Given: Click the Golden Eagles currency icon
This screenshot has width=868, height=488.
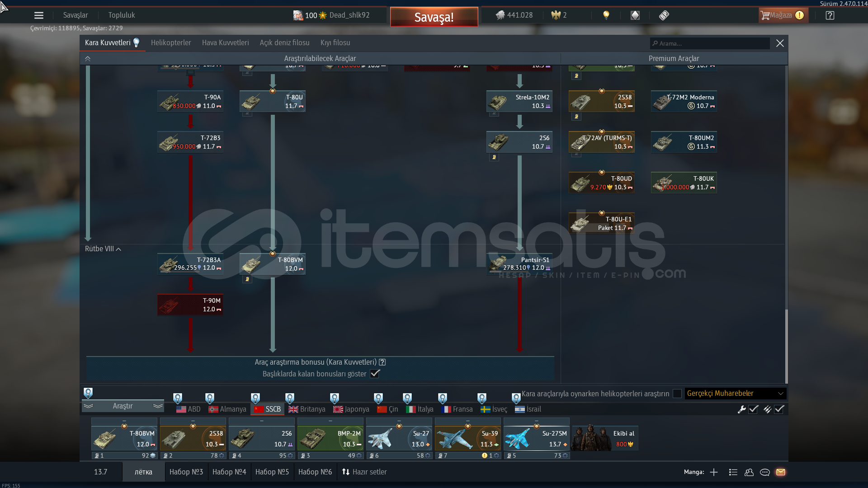Looking at the screenshot, I should pos(556,15).
